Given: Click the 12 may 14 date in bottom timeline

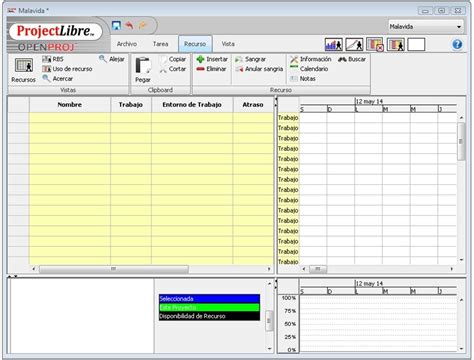Looking at the screenshot, I should (x=369, y=284).
